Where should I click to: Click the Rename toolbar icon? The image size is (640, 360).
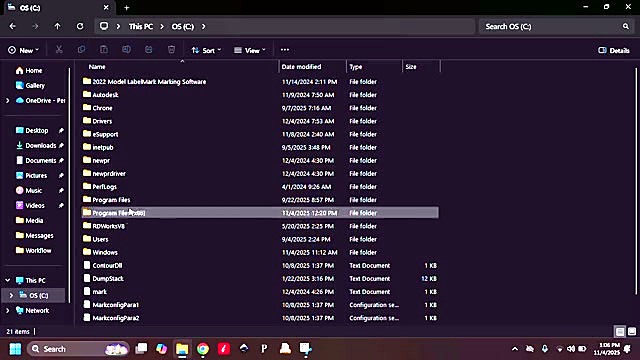click(127, 50)
